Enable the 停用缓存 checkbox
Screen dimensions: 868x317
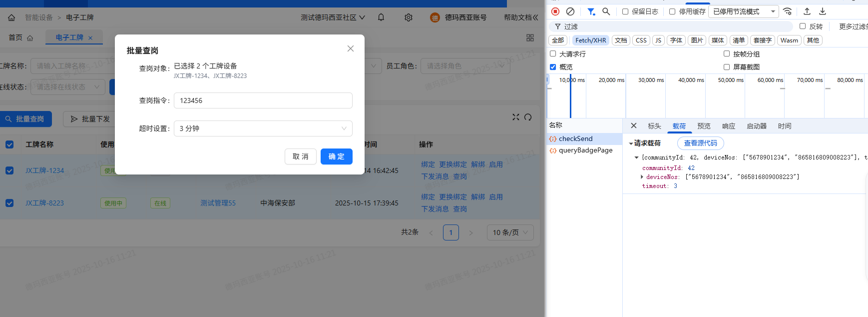tap(672, 11)
